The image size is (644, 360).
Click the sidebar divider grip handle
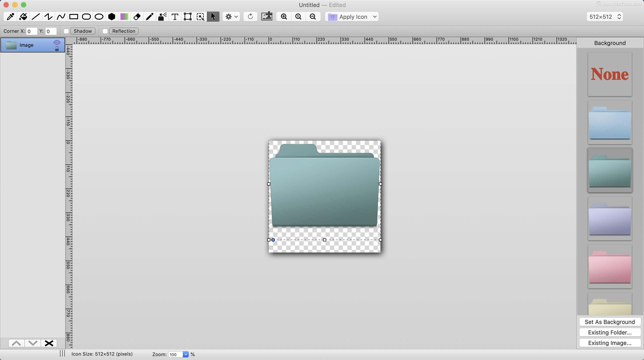(x=62, y=353)
